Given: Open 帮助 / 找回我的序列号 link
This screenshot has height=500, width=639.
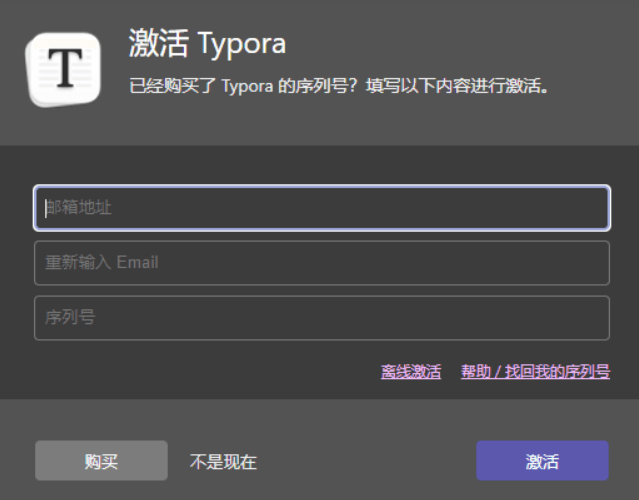Looking at the screenshot, I should [x=535, y=372].
